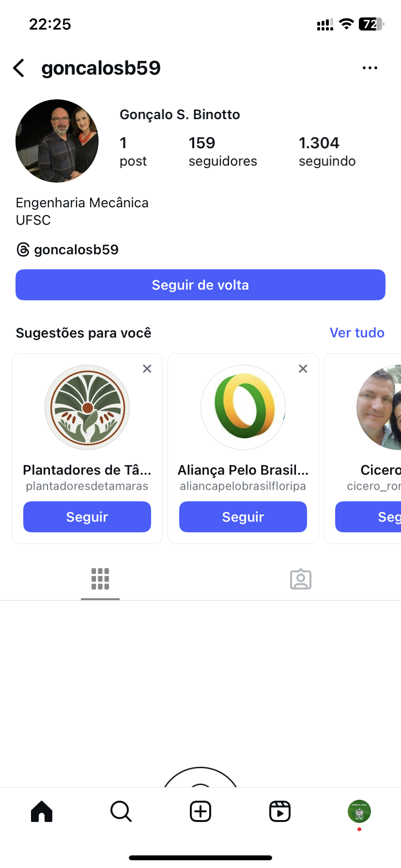Tap the back arrow icon
This screenshot has height=868, width=401.
[19, 68]
